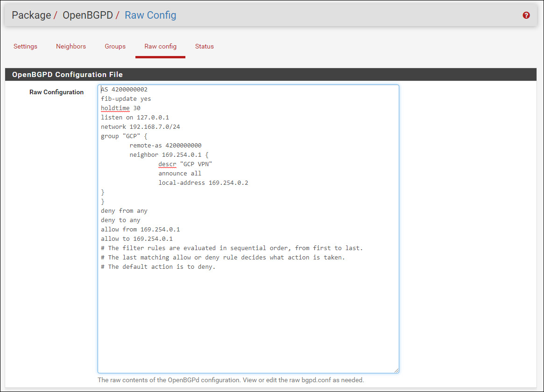Click the comment about last matching rule

[x=223, y=258]
